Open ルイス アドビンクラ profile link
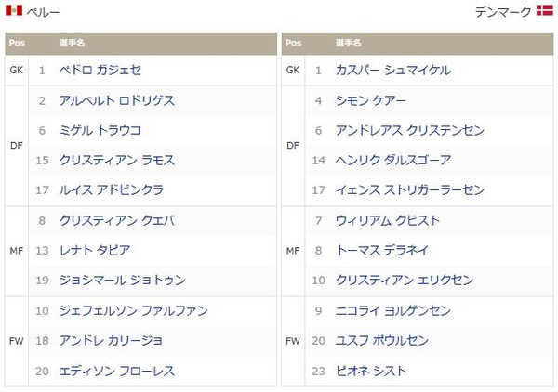The height and width of the screenshot is (392, 558). tap(112, 190)
